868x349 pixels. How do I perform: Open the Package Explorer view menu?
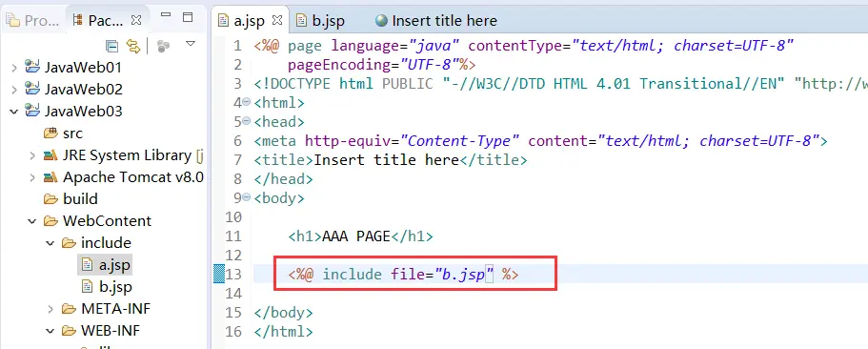[x=191, y=44]
